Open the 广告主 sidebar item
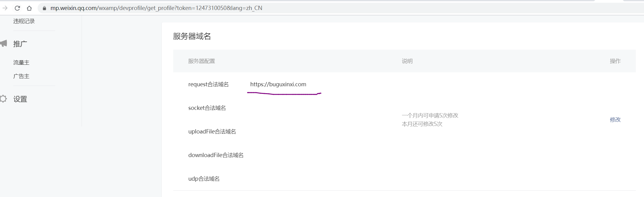The width and height of the screenshot is (644, 197). pyautogui.click(x=21, y=76)
